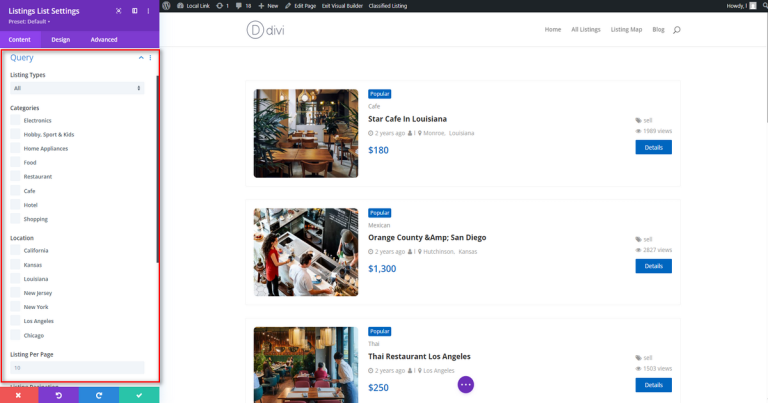Click the site search magnifier icon
The height and width of the screenshot is (403, 768).
point(676,30)
